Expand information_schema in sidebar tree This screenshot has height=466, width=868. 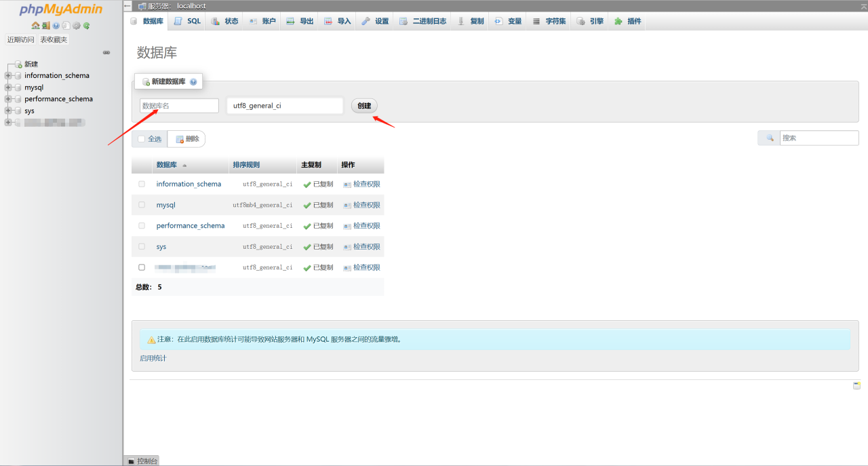(8, 76)
